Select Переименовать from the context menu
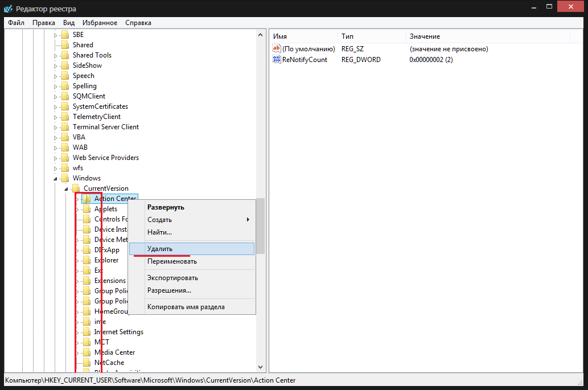Screen dimensions: 588x390 (172, 261)
